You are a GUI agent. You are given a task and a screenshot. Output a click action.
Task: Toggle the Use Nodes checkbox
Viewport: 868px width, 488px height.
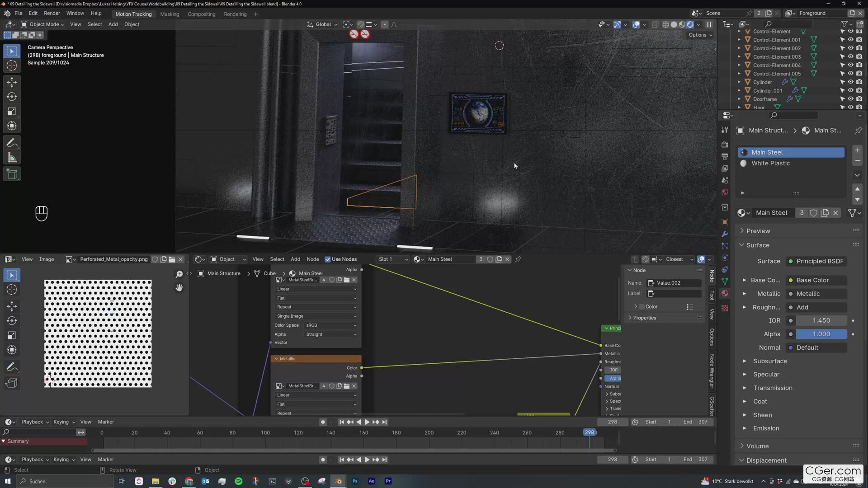(x=328, y=259)
